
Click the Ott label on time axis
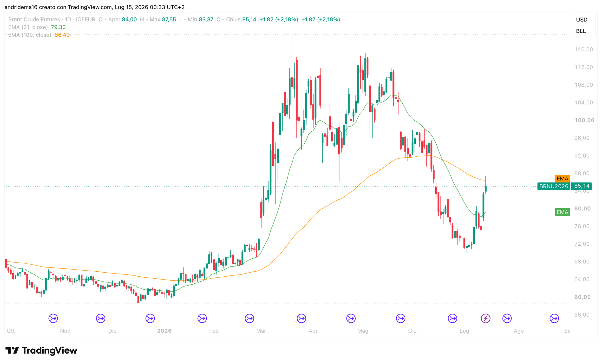(11, 331)
